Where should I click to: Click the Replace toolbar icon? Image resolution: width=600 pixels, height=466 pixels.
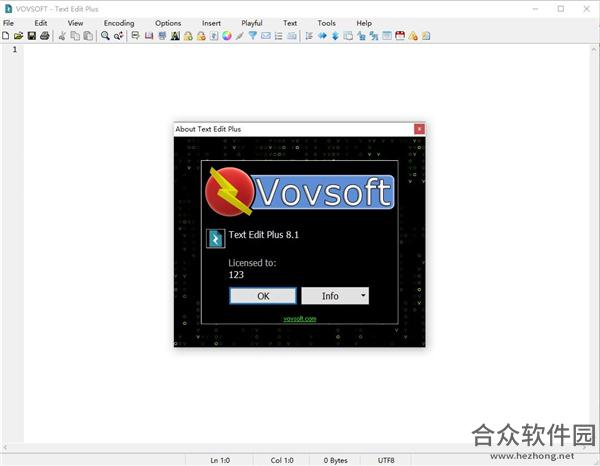click(x=119, y=36)
